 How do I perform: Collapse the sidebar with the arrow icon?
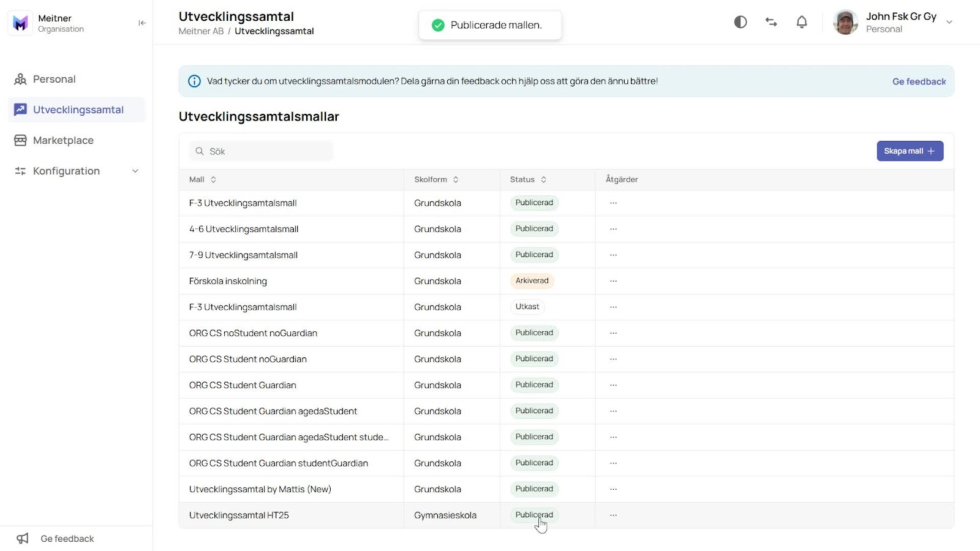point(142,23)
